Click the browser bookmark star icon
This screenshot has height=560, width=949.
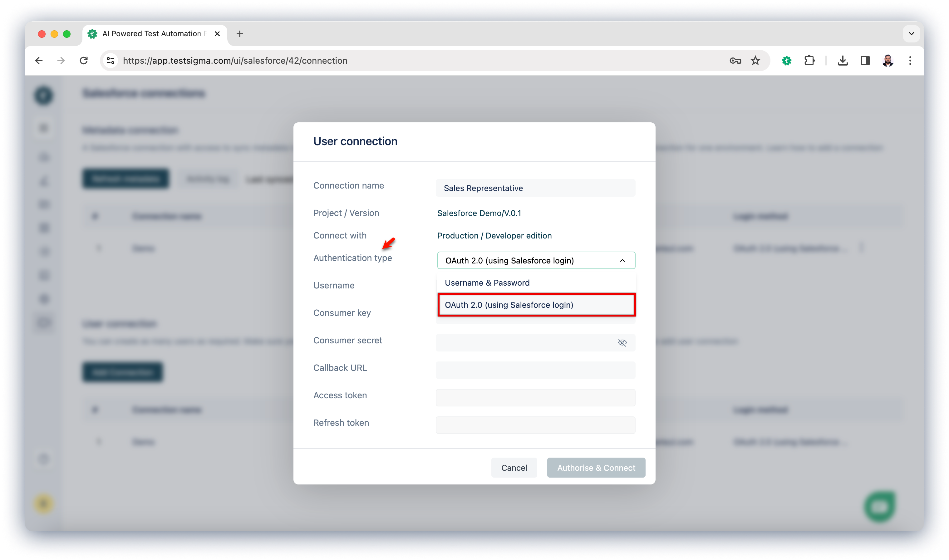(755, 61)
